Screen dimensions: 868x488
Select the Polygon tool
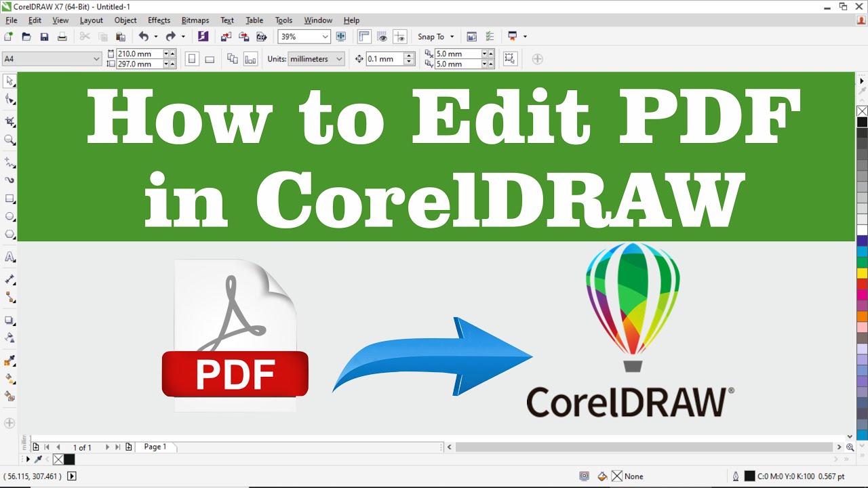(x=9, y=235)
